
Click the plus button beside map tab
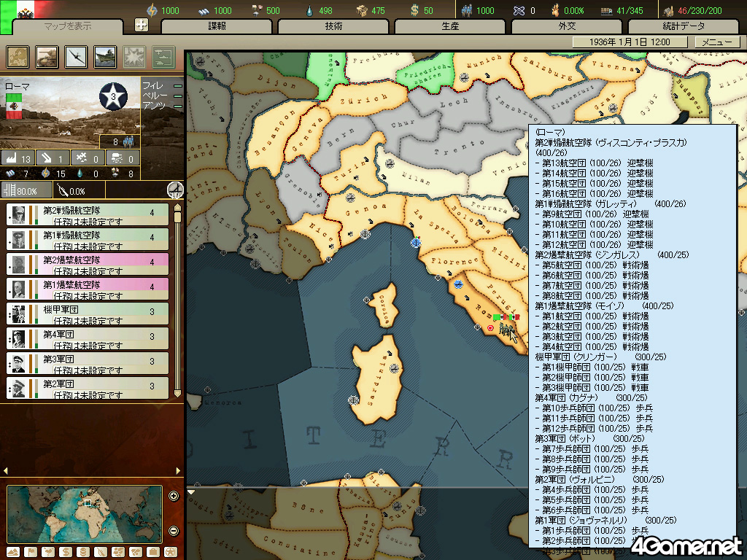[x=142, y=25]
